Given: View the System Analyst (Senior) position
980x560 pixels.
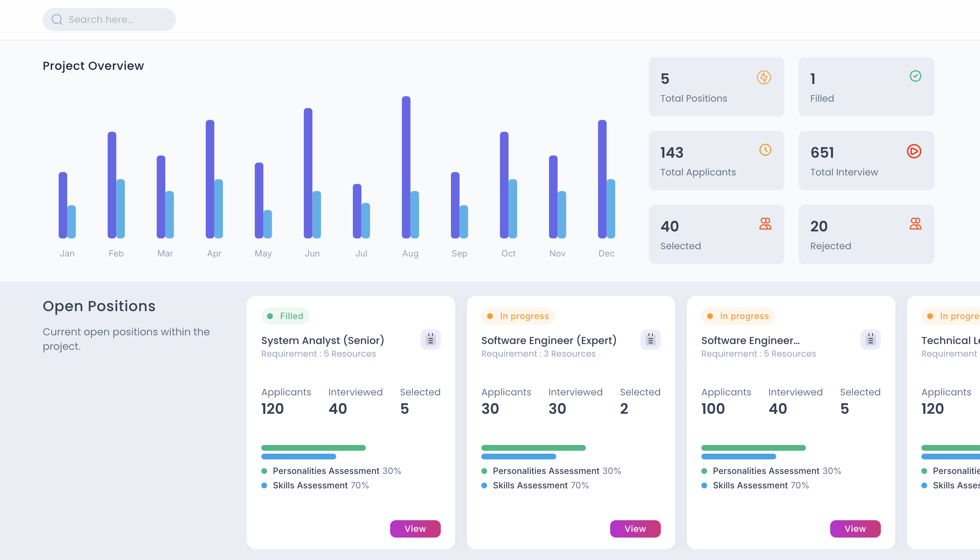Looking at the screenshot, I should 415,529.
